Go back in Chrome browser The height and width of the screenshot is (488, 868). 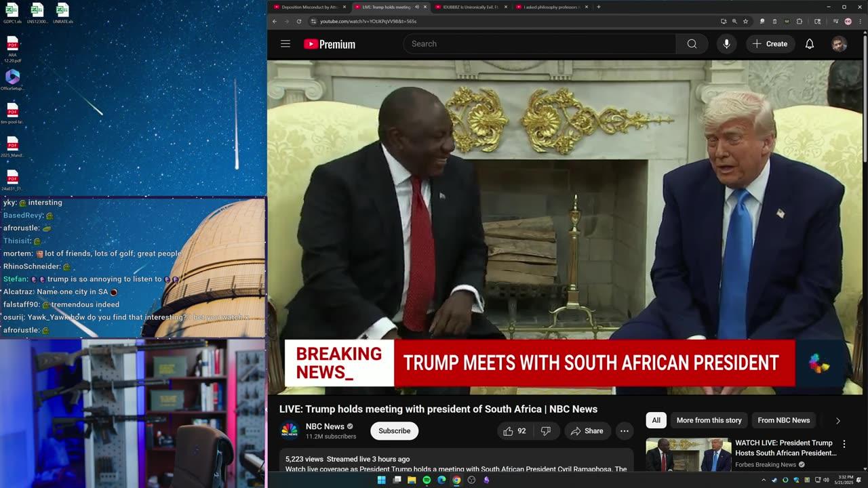click(x=274, y=21)
